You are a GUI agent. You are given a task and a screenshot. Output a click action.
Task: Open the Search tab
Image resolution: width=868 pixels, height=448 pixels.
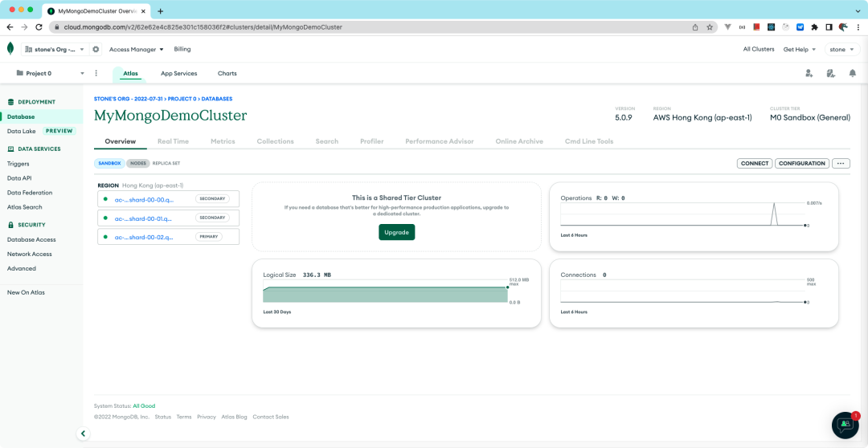(x=326, y=141)
